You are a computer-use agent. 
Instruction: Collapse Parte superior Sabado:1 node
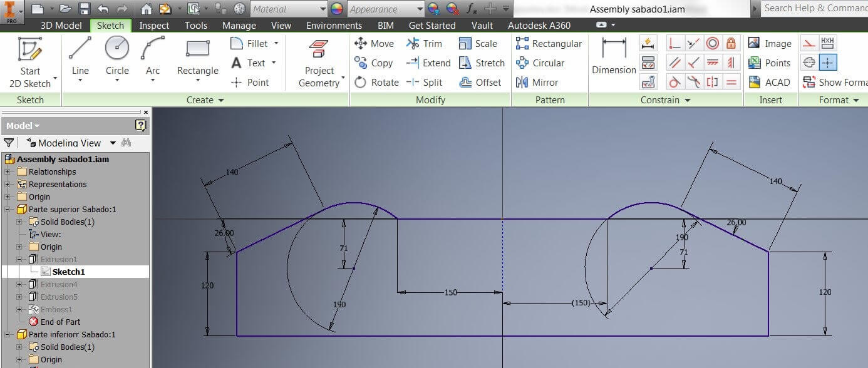click(8, 209)
